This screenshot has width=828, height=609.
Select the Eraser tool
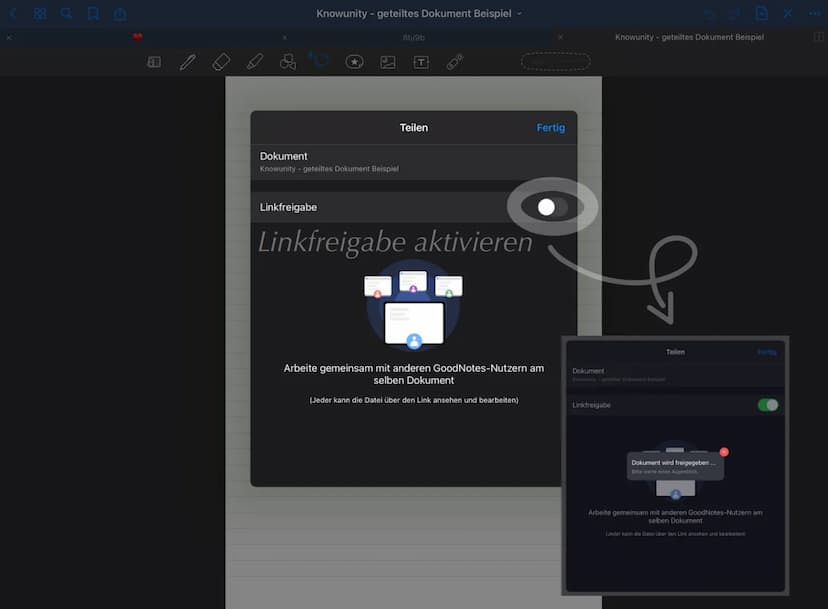pyautogui.click(x=221, y=62)
